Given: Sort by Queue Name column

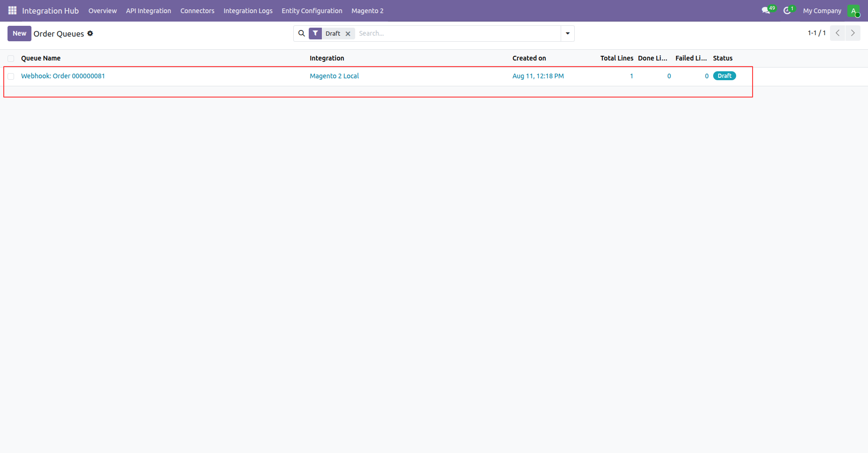Looking at the screenshot, I should tap(41, 58).
